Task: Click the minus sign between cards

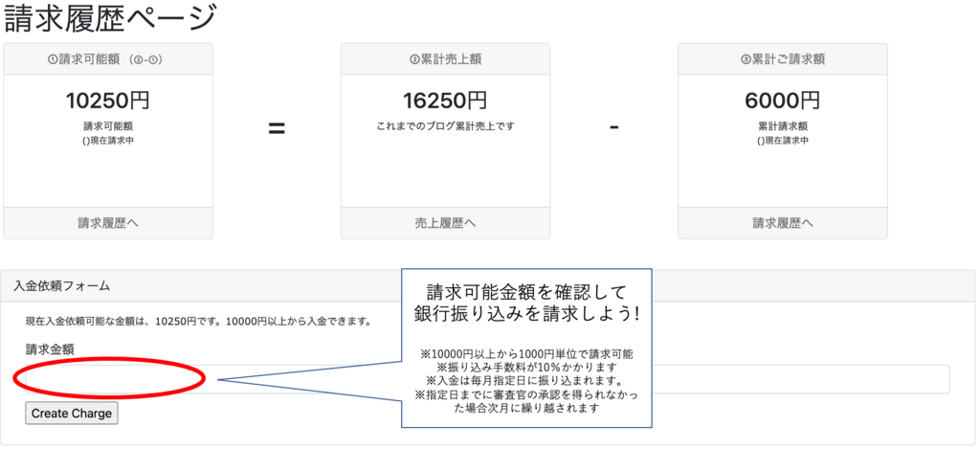Action: pos(613,128)
